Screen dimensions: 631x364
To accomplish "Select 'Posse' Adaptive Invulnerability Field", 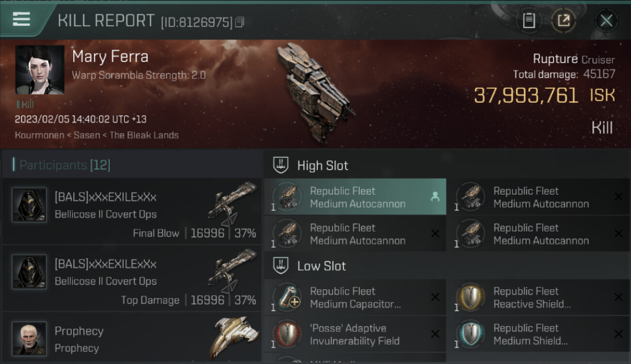I will 355,334.
